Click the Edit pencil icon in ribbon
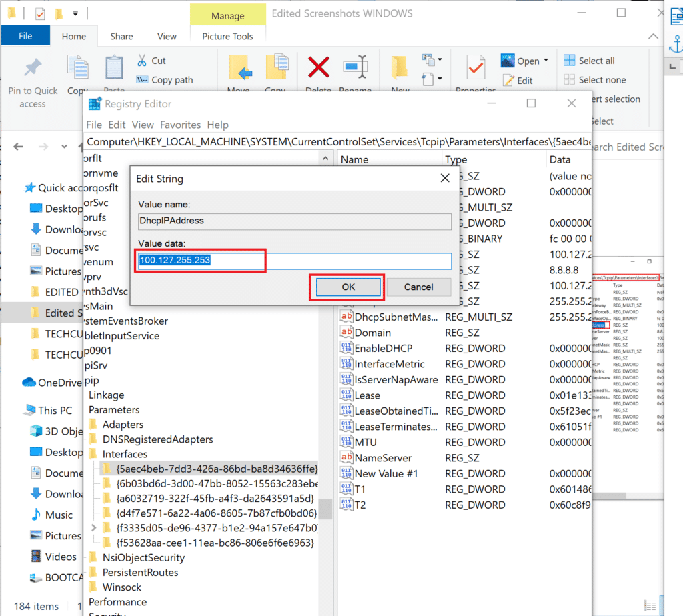 (508, 80)
